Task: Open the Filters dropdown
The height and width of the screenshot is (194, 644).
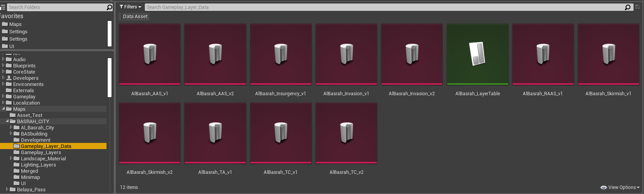Action: click(131, 7)
